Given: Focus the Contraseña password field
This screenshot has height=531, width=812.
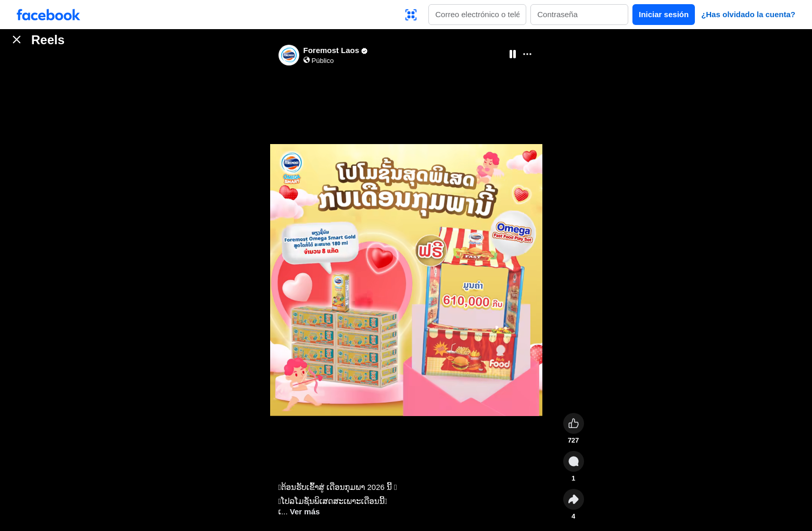Looking at the screenshot, I should pos(579,15).
